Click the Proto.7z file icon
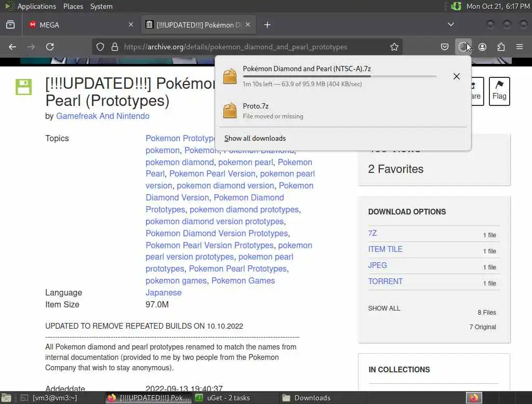 (230, 110)
